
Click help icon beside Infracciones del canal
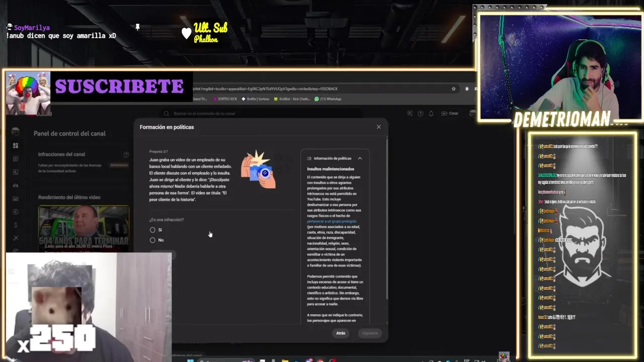click(126, 154)
